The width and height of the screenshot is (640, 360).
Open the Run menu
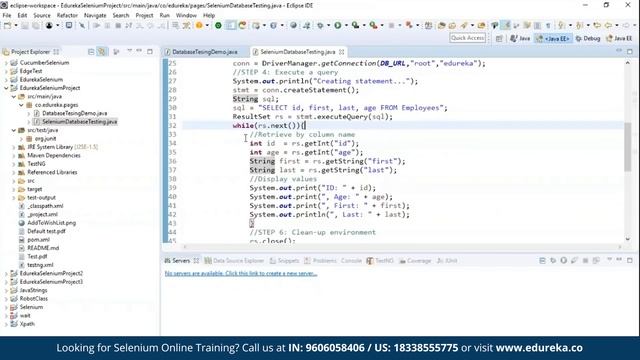point(164,15)
